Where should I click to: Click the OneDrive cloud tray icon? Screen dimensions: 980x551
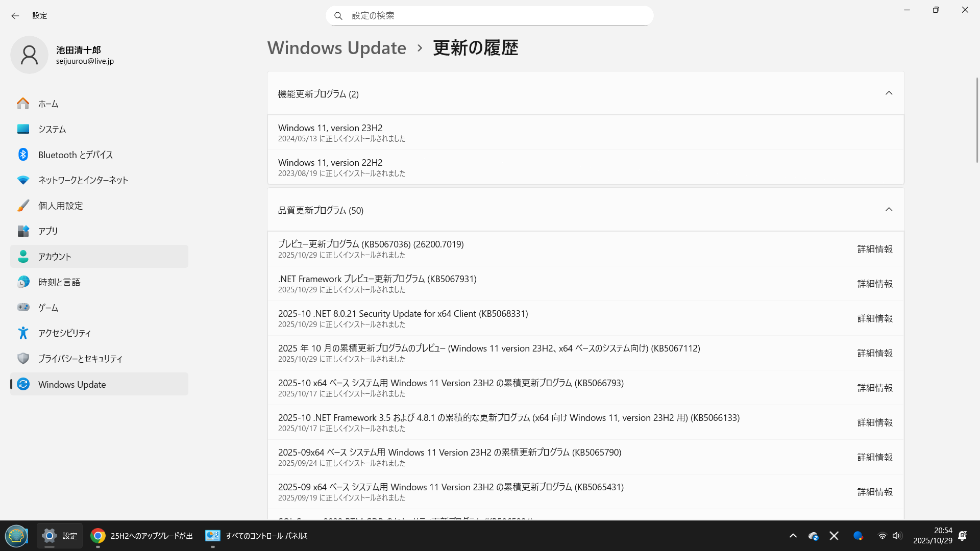click(814, 536)
